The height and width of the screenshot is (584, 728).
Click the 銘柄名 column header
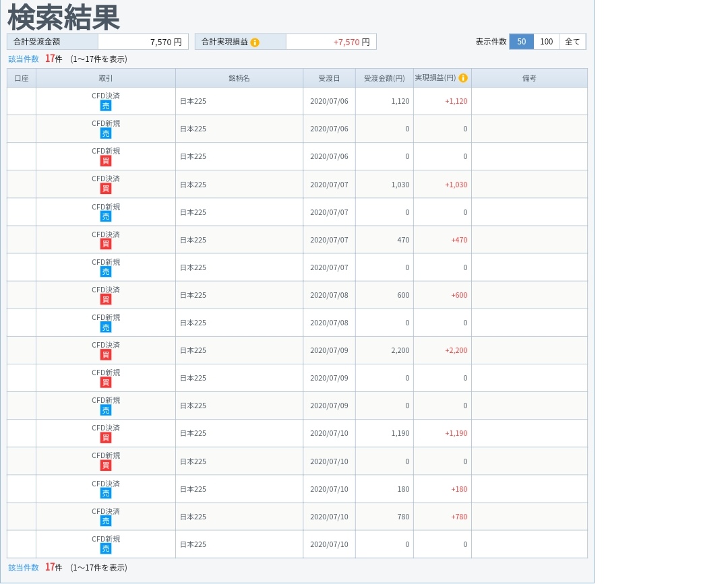239,78
